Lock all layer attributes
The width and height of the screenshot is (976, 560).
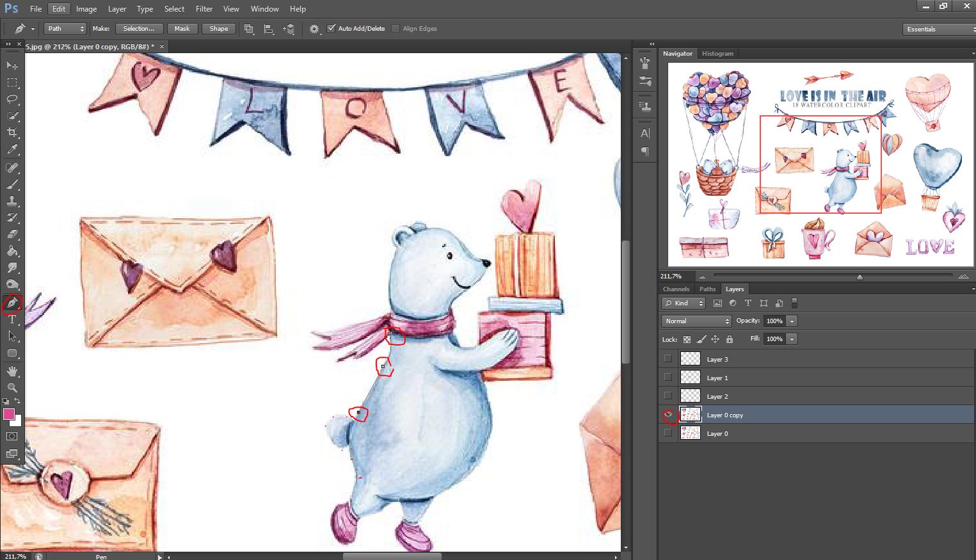[x=729, y=339]
